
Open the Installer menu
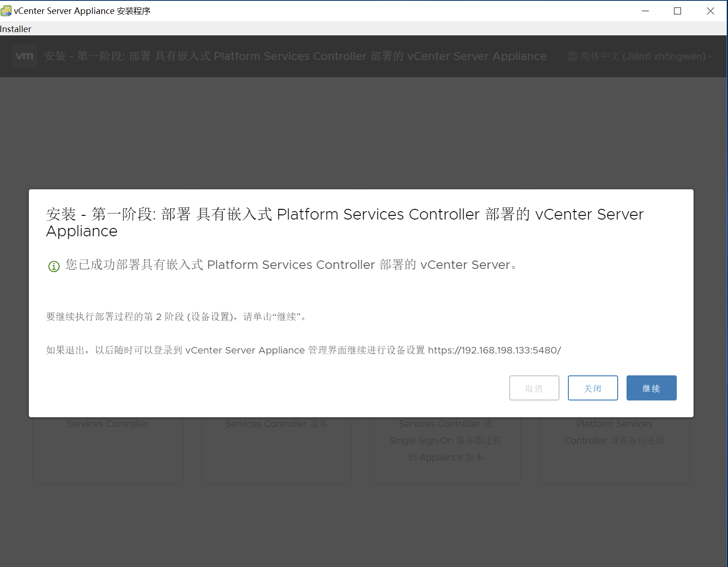[x=15, y=29]
